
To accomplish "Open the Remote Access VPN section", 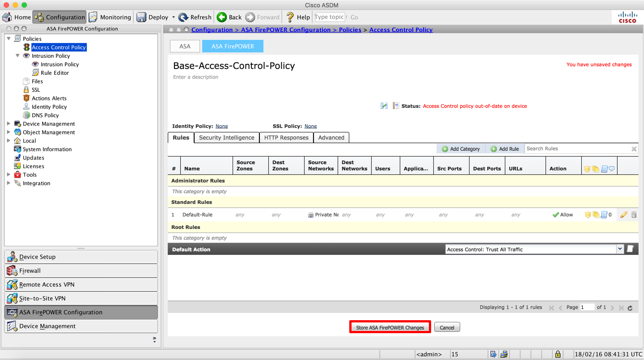I will pos(81,284).
